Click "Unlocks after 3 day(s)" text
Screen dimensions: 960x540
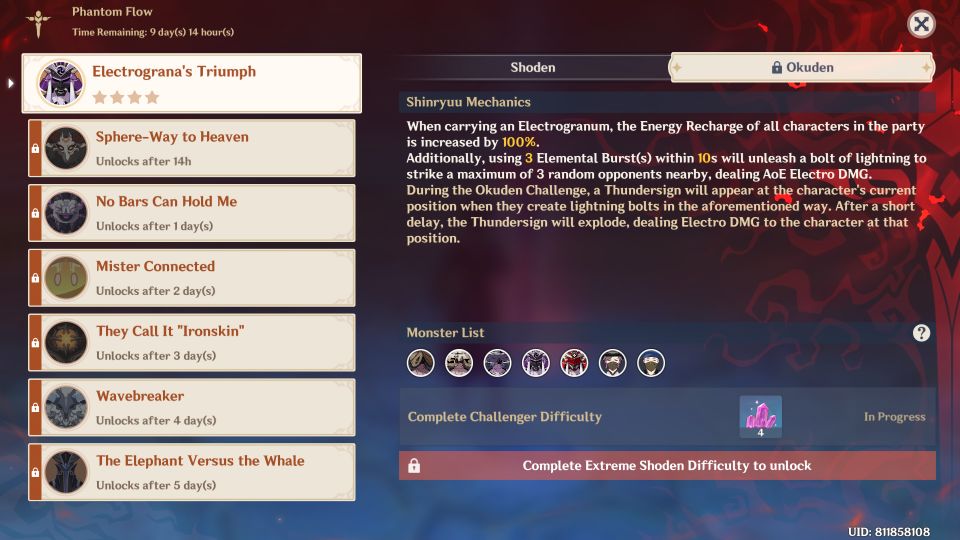(x=156, y=356)
